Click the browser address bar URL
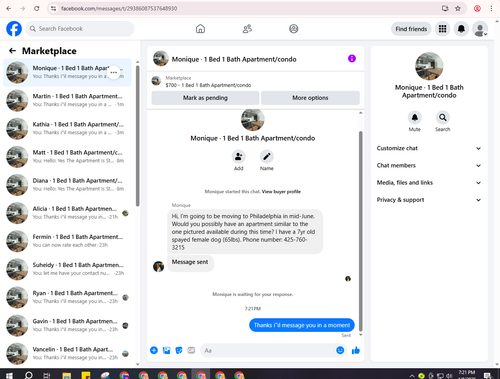The width and height of the screenshot is (500, 379). [119, 8]
